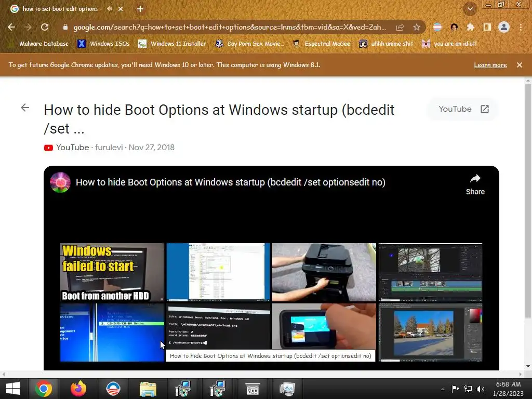The image size is (532, 399).
Task: Open the Obama logo taskbar app
Action: point(113,389)
